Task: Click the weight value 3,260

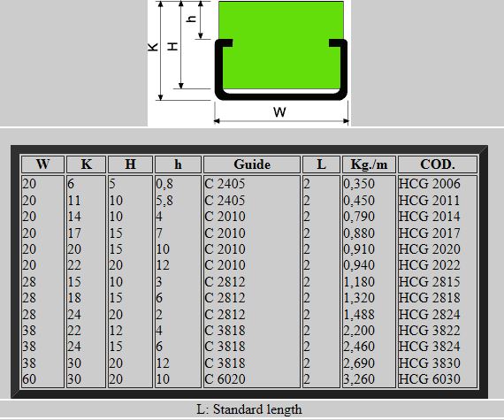Action: [x=359, y=379]
